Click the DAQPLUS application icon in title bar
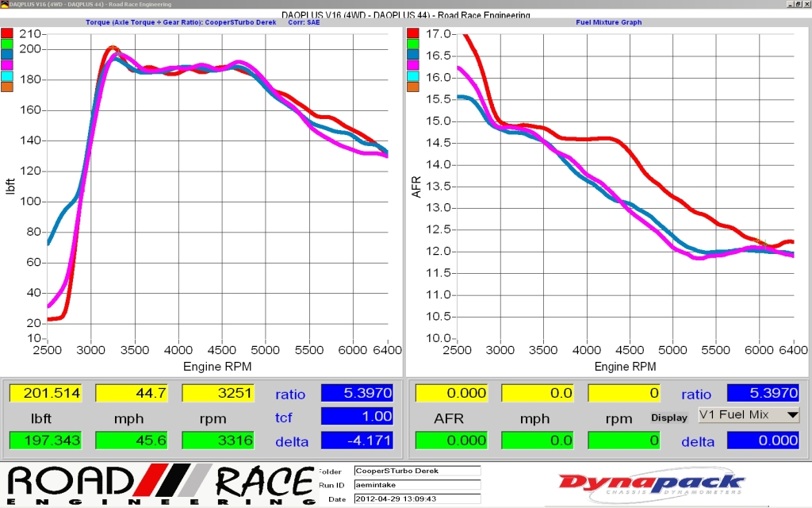812x508 pixels. 5,4
